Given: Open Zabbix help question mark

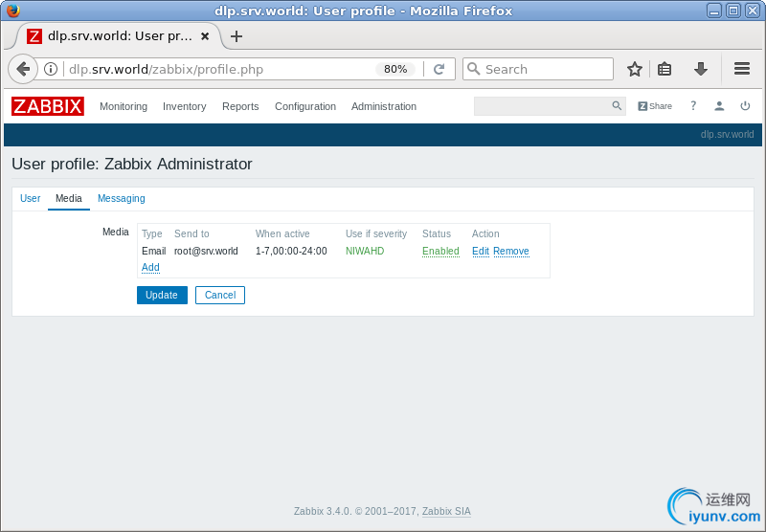Looking at the screenshot, I should pos(693,106).
